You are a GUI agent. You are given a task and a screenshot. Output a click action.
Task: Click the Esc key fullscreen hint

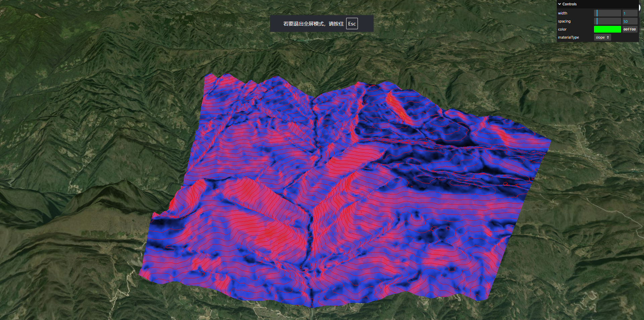[x=352, y=24]
